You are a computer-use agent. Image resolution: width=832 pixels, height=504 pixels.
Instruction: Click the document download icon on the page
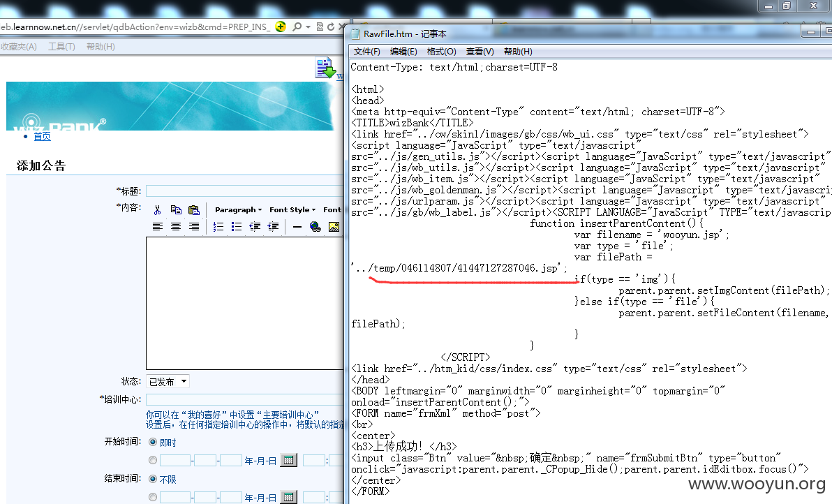pos(325,68)
